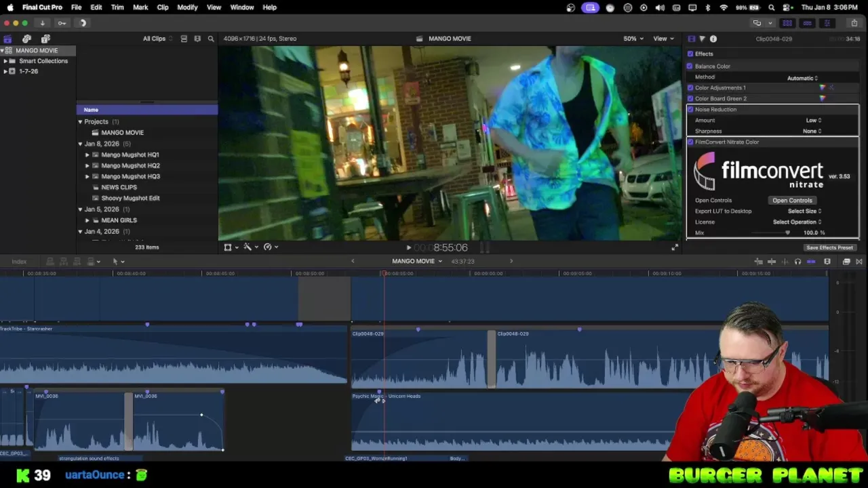The width and height of the screenshot is (868, 488).
Task: Toggle dual display monitor button
Action: click(x=757, y=23)
